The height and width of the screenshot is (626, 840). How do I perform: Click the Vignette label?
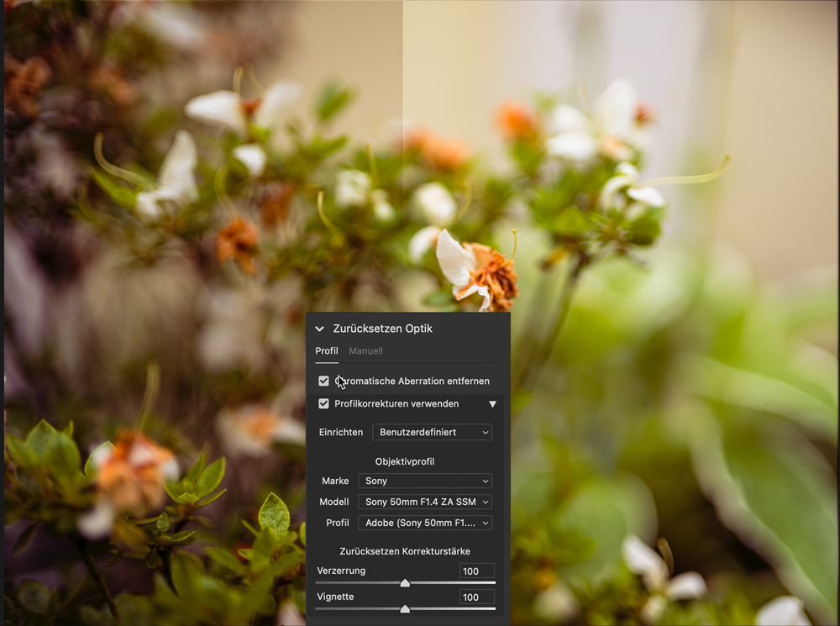[335, 597]
